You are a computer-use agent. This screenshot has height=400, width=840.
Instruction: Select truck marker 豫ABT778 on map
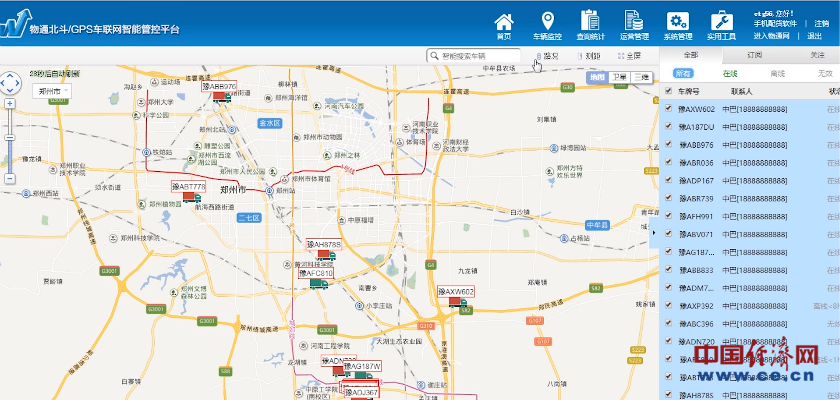[191, 197]
